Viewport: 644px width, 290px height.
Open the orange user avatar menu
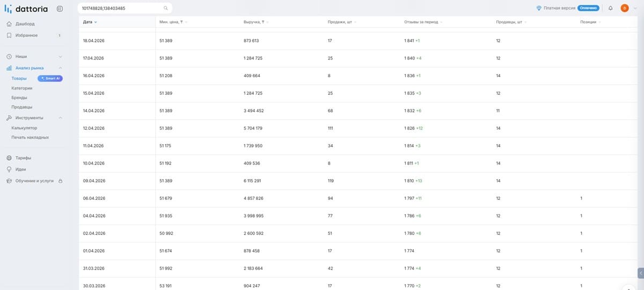click(x=625, y=8)
